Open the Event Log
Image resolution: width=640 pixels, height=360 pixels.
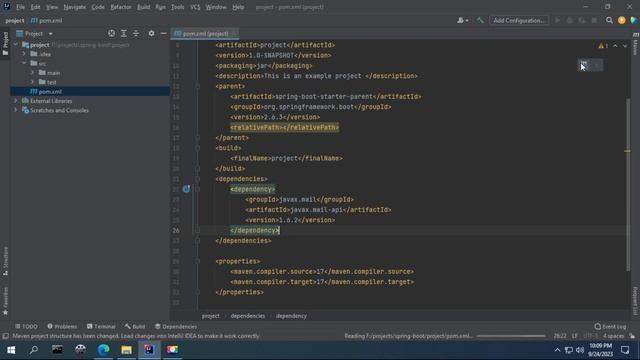coord(610,327)
